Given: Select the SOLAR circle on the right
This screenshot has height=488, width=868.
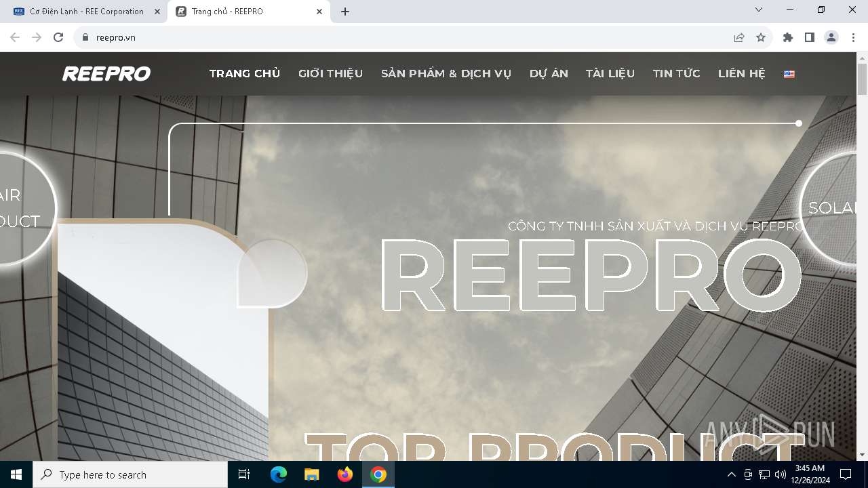Looking at the screenshot, I should (x=829, y=208).
